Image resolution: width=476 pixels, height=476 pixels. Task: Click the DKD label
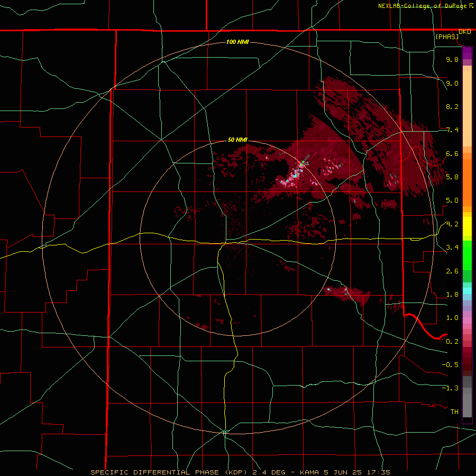pyautogui.click(x=465, y=32)
